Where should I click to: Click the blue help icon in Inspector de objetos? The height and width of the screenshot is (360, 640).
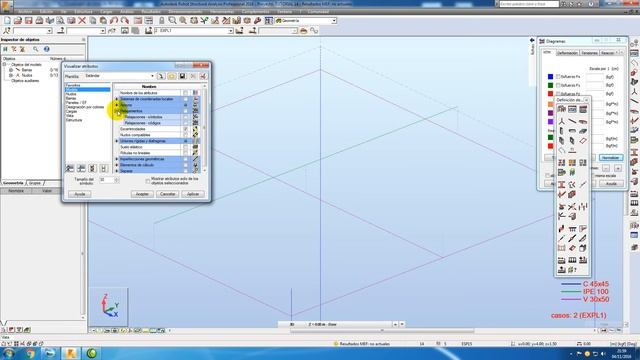pyautogui.click(x=47, y=49)
